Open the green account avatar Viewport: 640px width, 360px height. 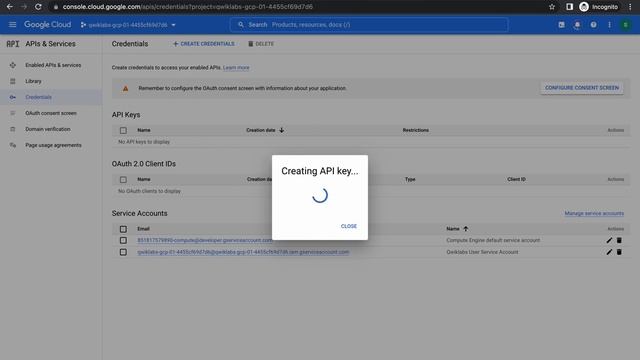[x=625, y=25]
